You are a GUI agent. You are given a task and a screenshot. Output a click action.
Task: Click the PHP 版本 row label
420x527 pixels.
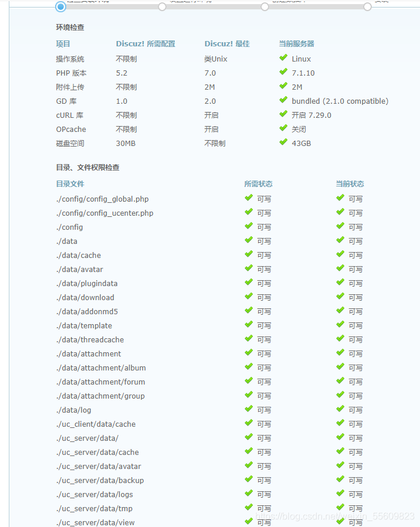point(72,73)
